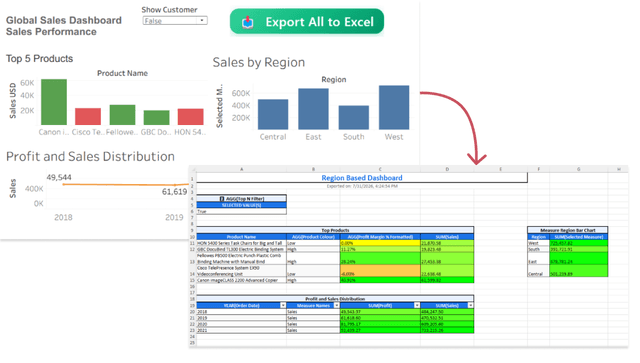Select the red Cisco TelePresence bar
Screen dimensions: 640x363
[x=88, y=116]
